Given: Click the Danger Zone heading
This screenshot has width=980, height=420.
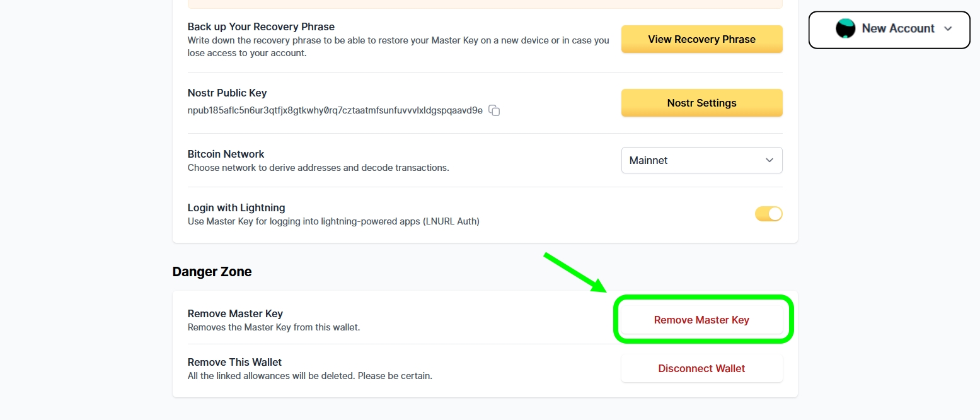Looking at the screenshot, I should point(212,272).
